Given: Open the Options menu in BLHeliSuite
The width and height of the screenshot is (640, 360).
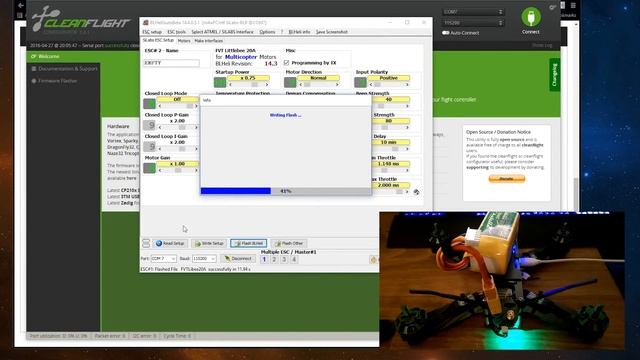Looking at the screenshot, I should (267, 32).
